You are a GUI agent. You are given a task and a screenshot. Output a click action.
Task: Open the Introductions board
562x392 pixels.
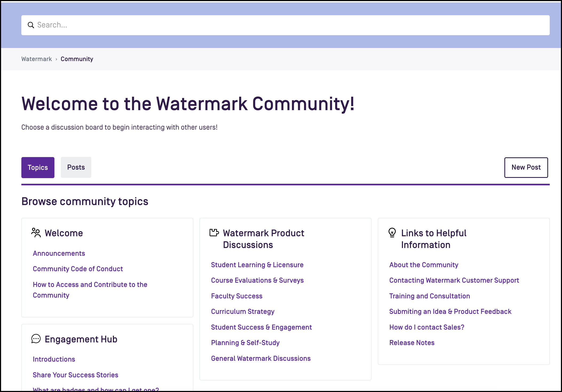54,359
